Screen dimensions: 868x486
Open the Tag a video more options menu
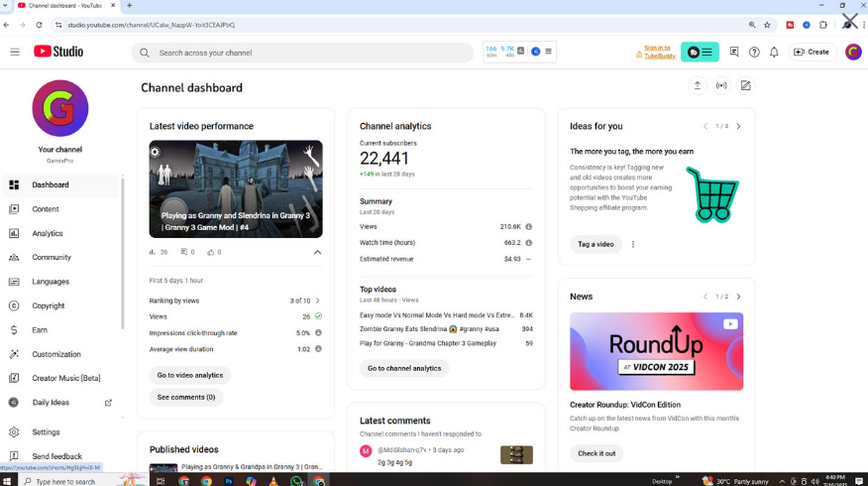click(x=633, y=244)
